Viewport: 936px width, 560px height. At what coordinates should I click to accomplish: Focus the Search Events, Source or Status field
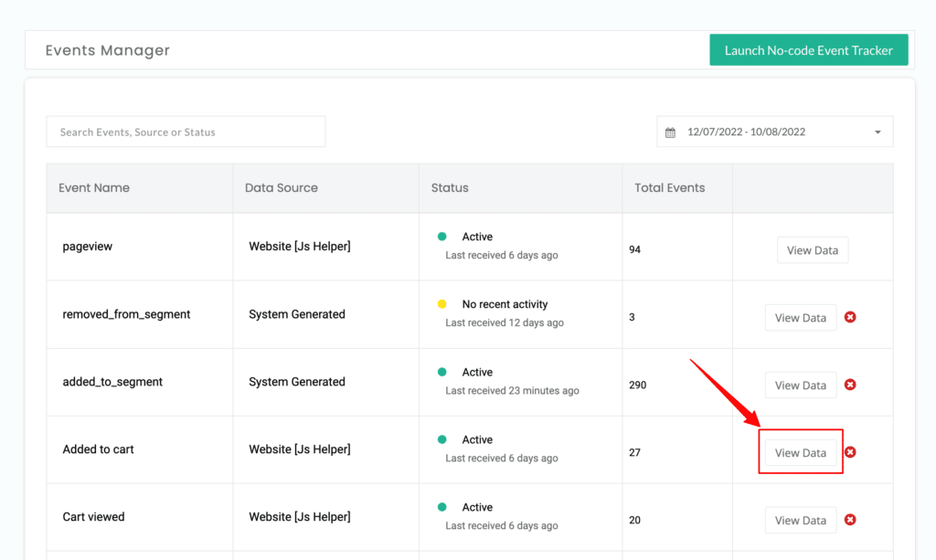(186, 132)
